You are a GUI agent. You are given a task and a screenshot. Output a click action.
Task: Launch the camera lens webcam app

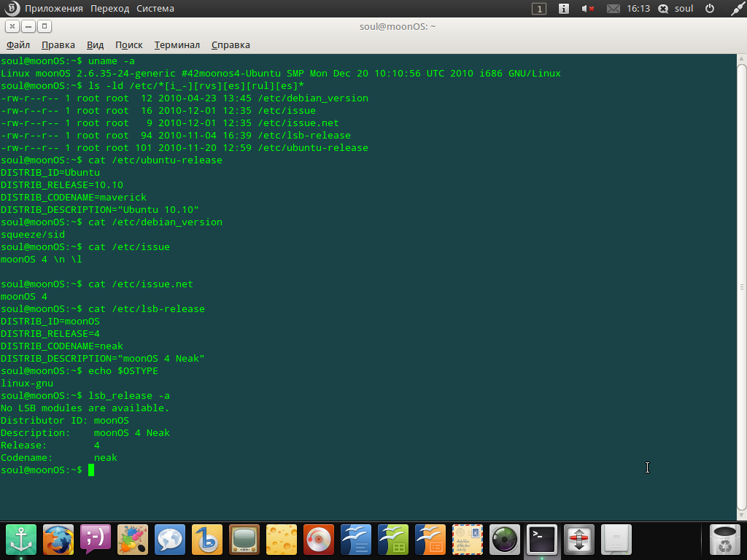tap(505, 540)
